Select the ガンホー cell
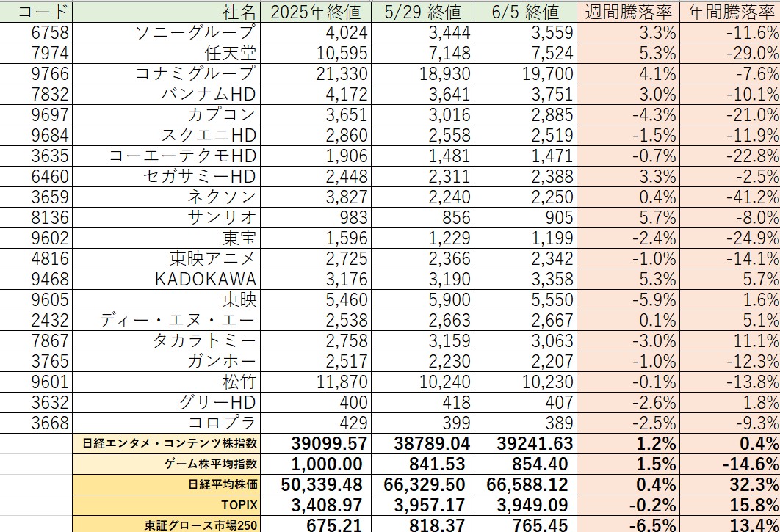The width and height of the screenshot is (780, 532). click(166, 362)
